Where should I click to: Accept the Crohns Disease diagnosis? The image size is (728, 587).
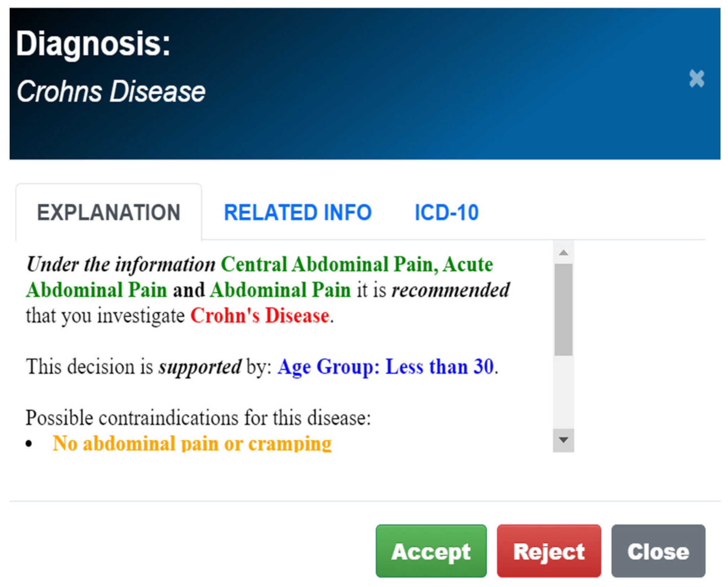pos(431,551)
